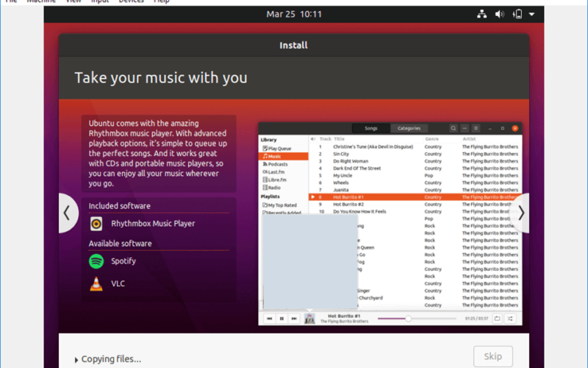Open the clock showing Mar 25 10:11
Image resolution: width=588 pixels, height=368 pixels.
[x=294, y=14]
